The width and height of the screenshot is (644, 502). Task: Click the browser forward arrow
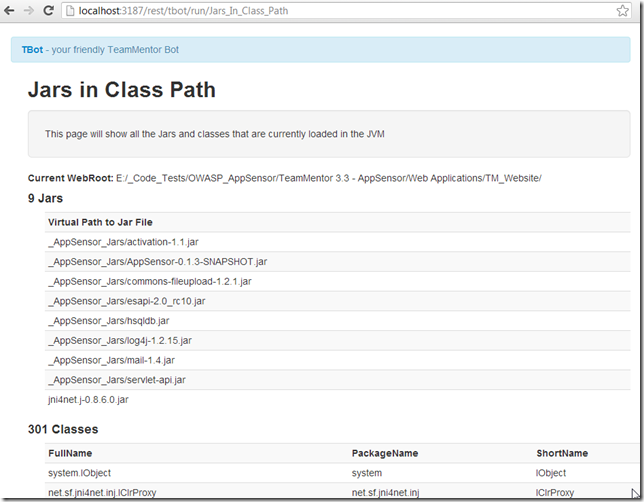28,10
